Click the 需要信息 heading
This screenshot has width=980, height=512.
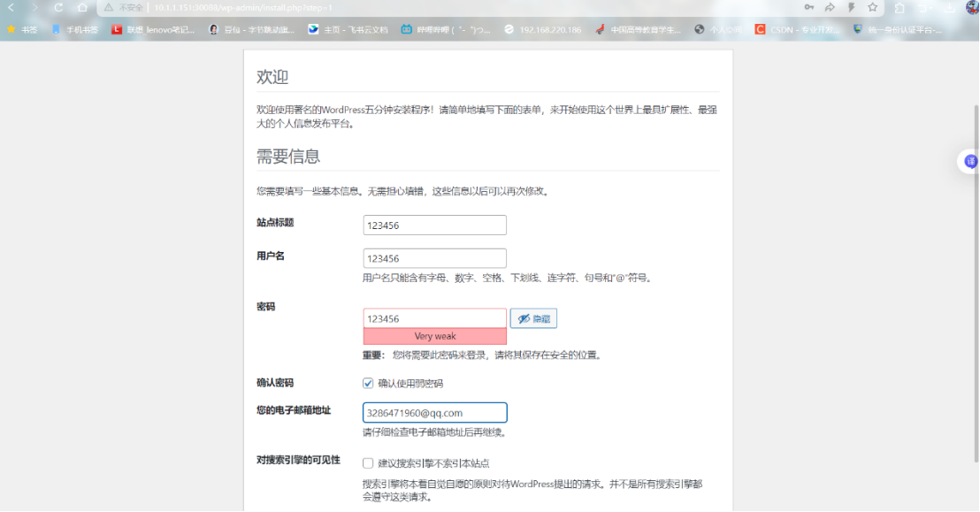[x=288, y=157]
